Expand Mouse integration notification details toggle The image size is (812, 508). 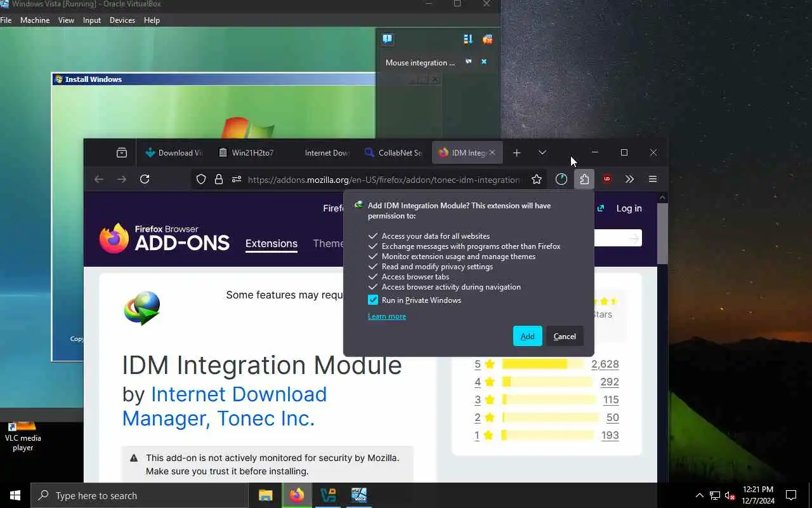coord(469,62)
